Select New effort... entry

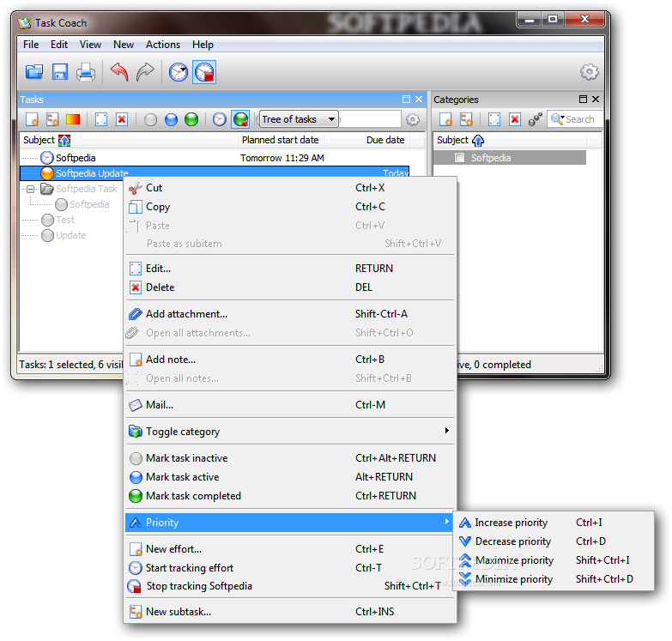pyautogui.click(x=290, y=549)
